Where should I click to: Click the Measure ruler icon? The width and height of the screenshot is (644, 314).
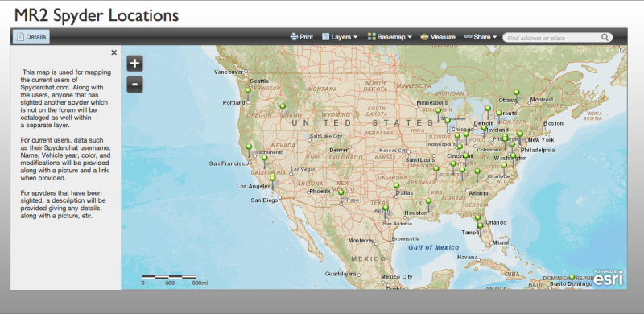tap(425, 37)
